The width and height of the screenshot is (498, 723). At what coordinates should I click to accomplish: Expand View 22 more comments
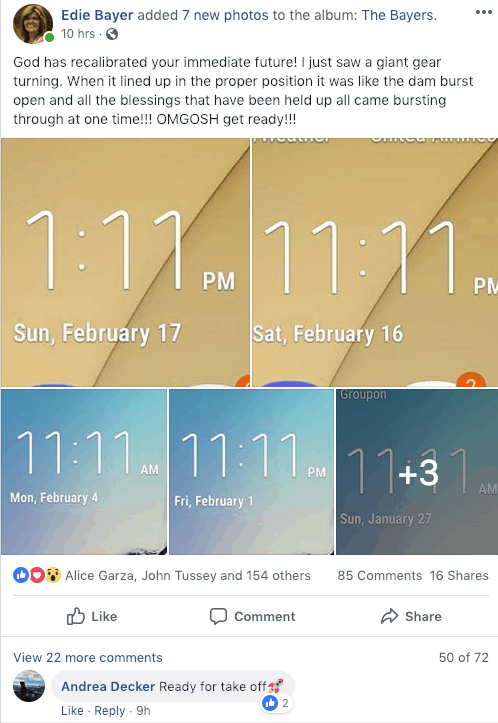click(88, 658)
